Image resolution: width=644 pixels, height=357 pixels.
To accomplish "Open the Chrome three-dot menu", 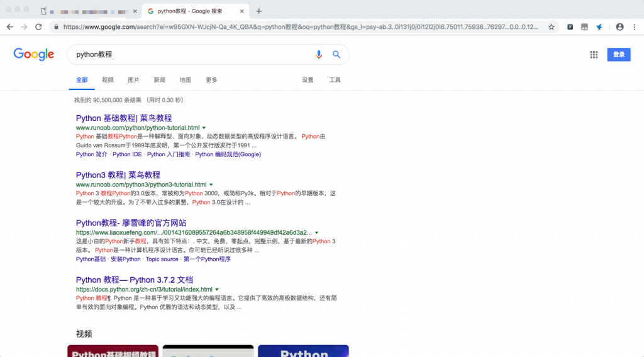I will (635, 27).
